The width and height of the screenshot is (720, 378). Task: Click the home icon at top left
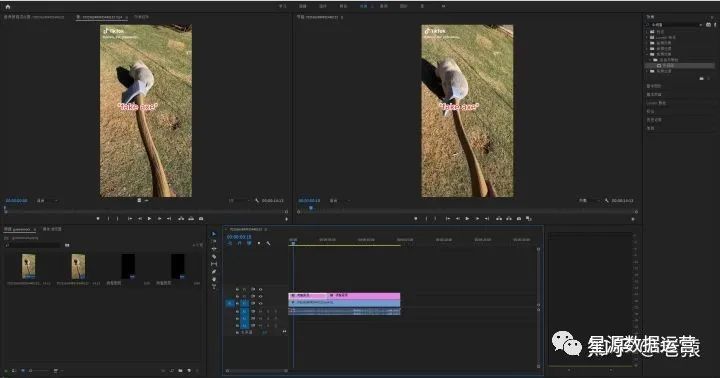point(7,6)
